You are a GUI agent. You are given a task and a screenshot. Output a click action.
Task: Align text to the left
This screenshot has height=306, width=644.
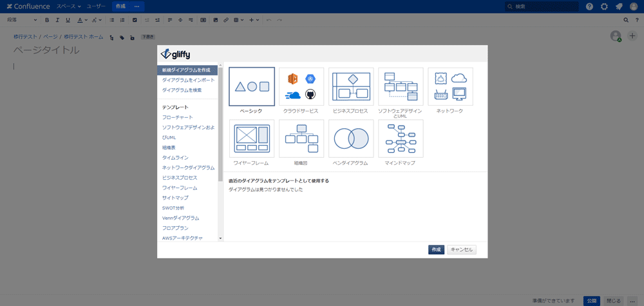coord(169,20)
